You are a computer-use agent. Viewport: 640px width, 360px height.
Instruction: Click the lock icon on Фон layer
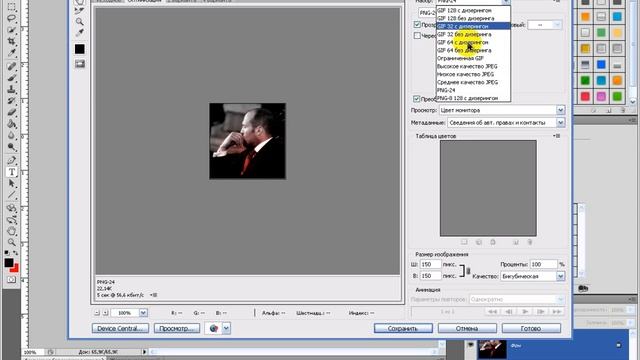point(618,345)
